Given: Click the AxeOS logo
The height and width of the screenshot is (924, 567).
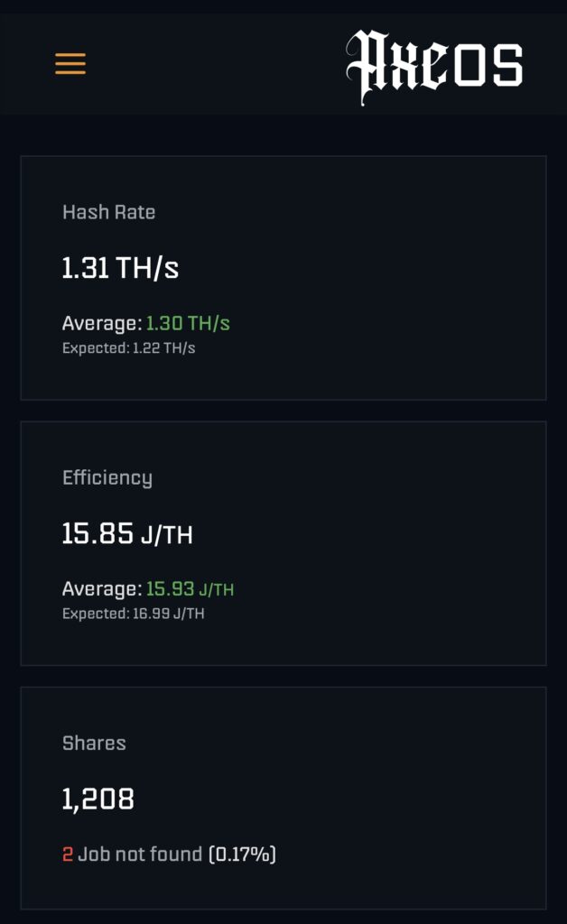Looking at the screenshot, I should tap(434, 66).
